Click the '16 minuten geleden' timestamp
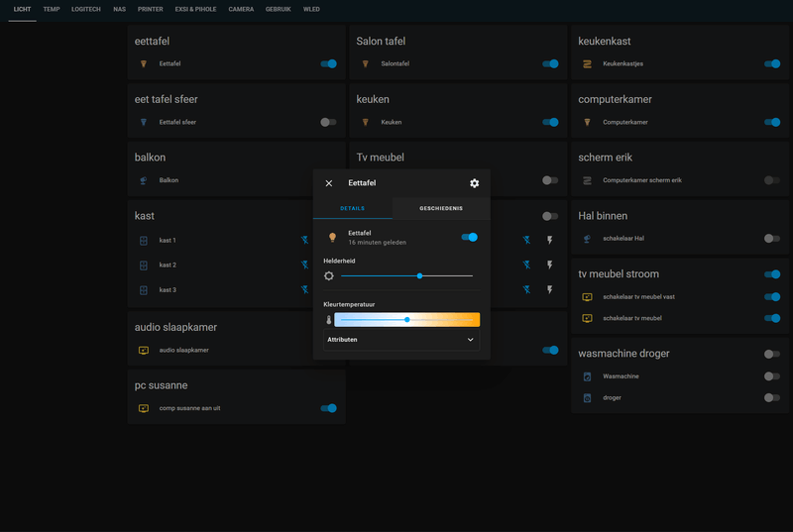The image size is (793, 532). 378,243
